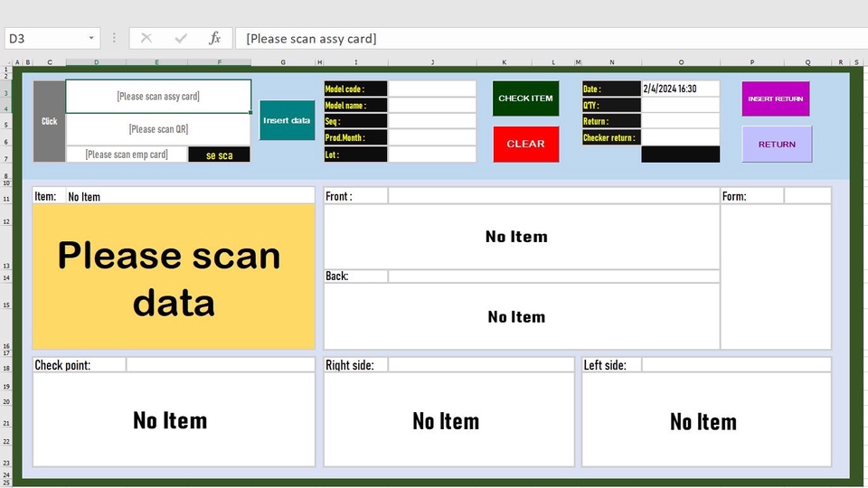Select the Front value cell
The width and height of the screenshot is (868, 488).
coord(553,196)
